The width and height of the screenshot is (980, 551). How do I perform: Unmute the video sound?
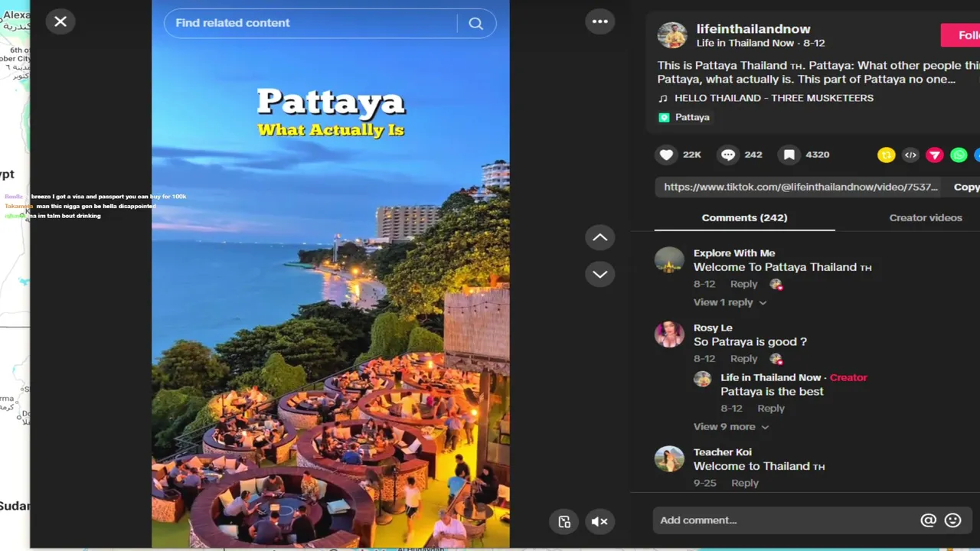tap(600, 522)
